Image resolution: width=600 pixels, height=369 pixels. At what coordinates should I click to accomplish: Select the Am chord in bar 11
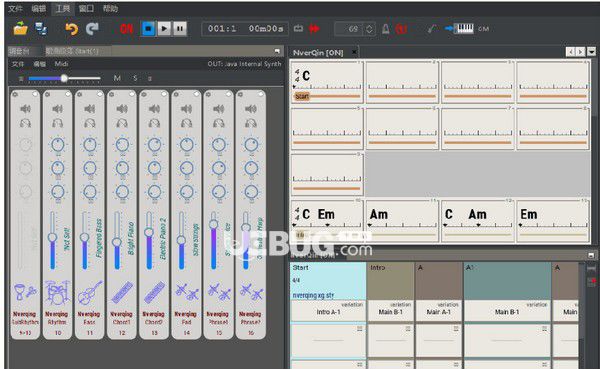click(379, 214)
